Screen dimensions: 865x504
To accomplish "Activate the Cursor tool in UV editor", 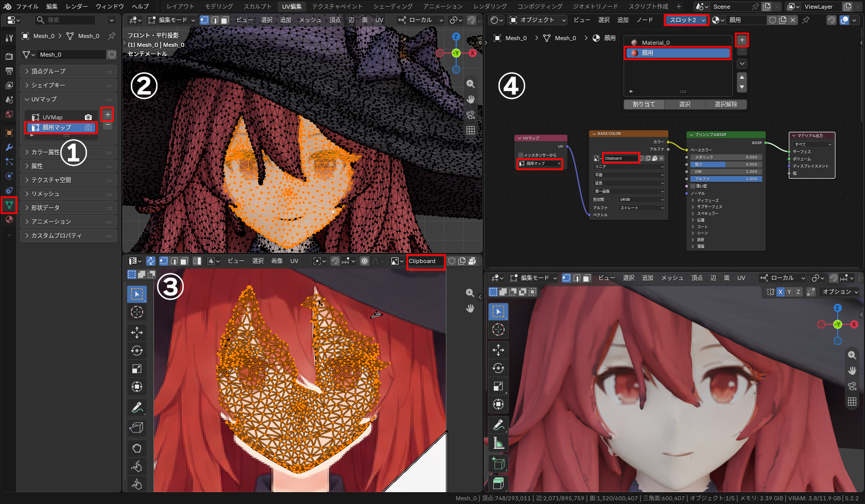I will pos(137,312).
